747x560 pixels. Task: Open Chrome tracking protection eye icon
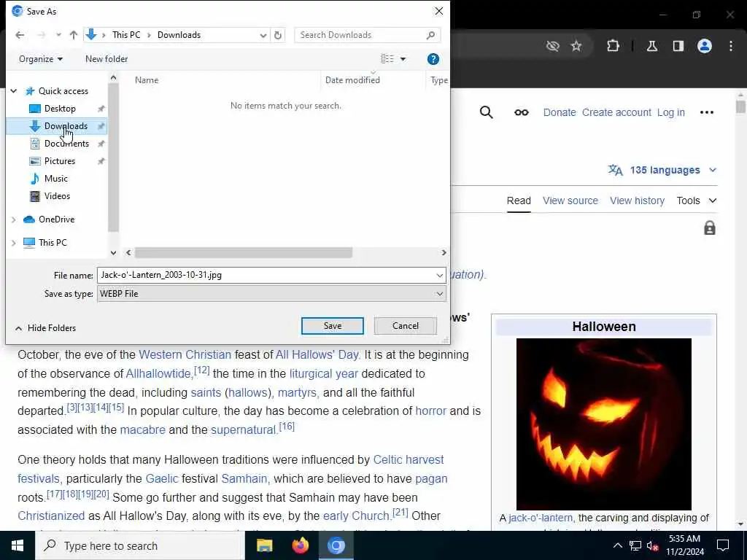coord(553,46)
